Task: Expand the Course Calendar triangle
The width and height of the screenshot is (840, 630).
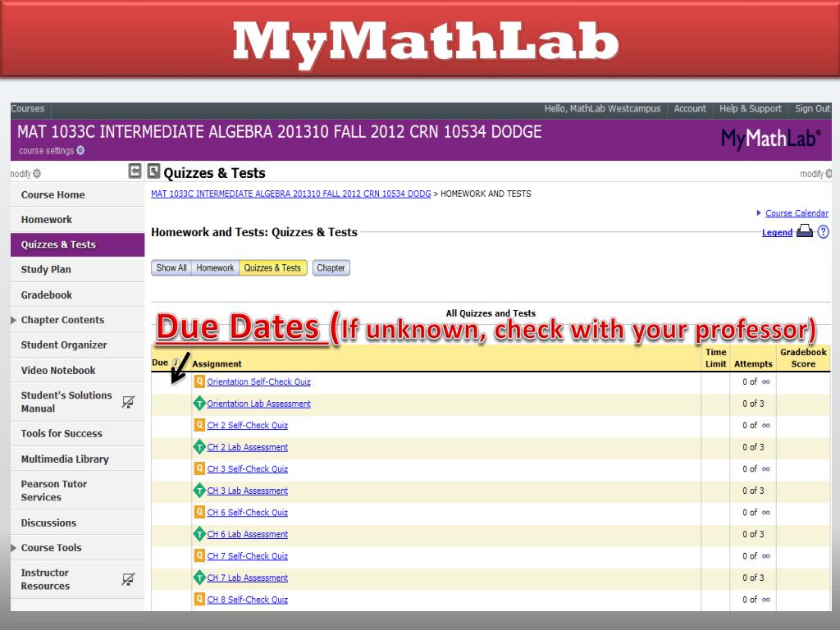Action: point(759,212)
